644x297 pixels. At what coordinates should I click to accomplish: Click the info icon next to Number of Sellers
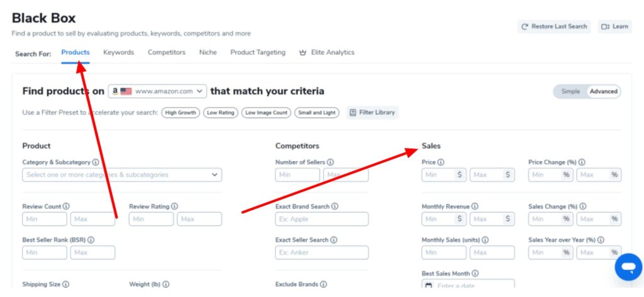(330, 162)
